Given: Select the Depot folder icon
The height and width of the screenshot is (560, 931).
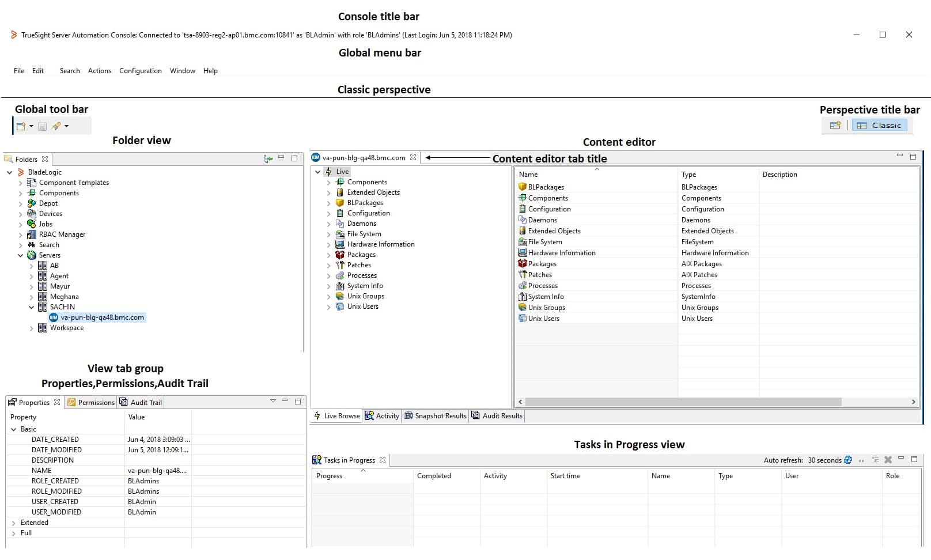Looking at the screenshot, I should [x=32, y=203].
